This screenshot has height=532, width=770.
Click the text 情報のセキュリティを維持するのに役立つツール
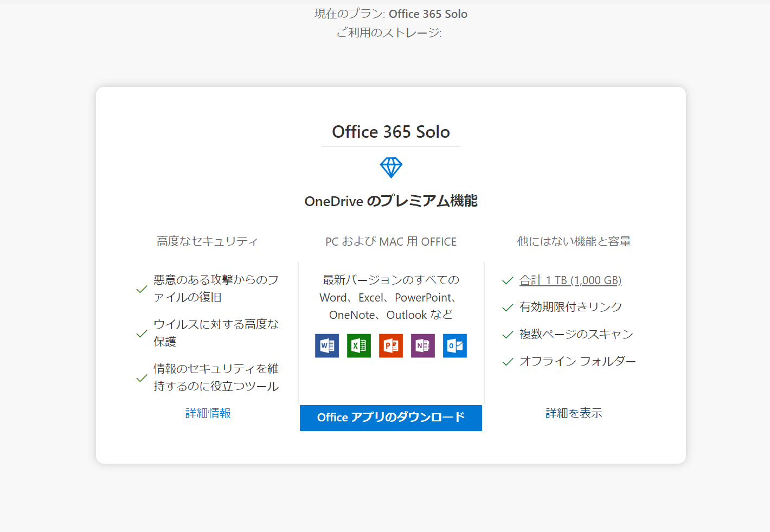click(x=216, y=377)
